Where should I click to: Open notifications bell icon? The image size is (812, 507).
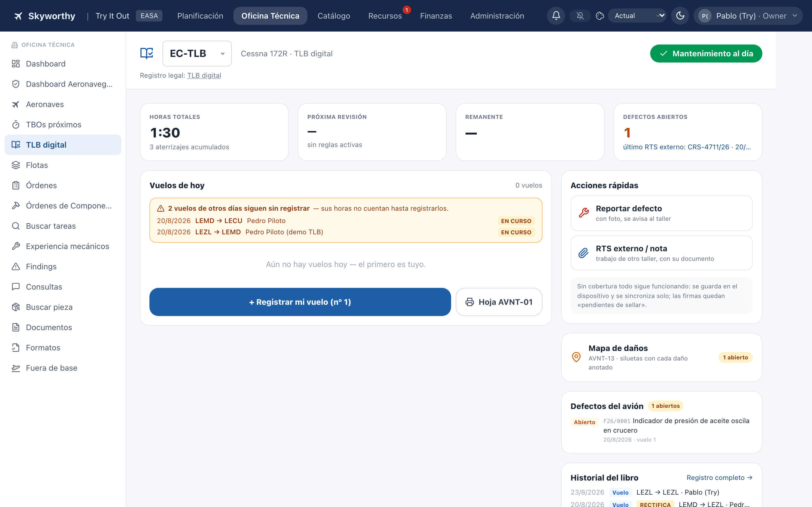[x=556, y=16]
